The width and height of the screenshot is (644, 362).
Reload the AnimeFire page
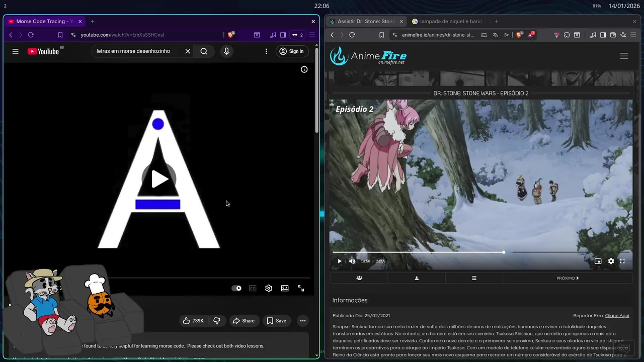(x=352, y=35)
